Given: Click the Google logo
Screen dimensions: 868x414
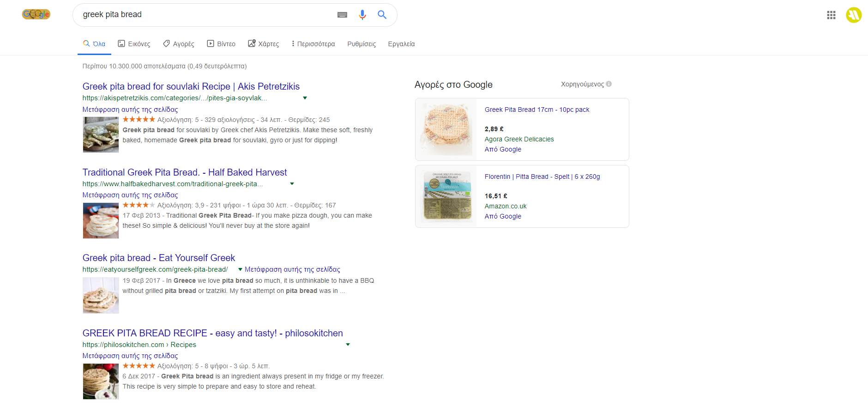Looking at the screenshot, I should click(x=36, y=14).
